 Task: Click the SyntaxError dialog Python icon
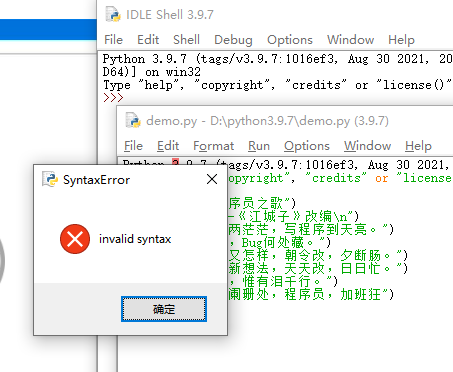(x=50, y=179)
